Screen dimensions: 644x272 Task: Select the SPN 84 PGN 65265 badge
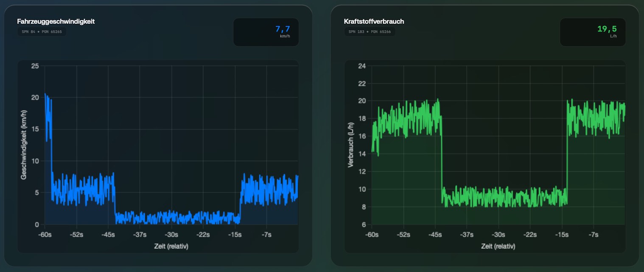point(42,32)
